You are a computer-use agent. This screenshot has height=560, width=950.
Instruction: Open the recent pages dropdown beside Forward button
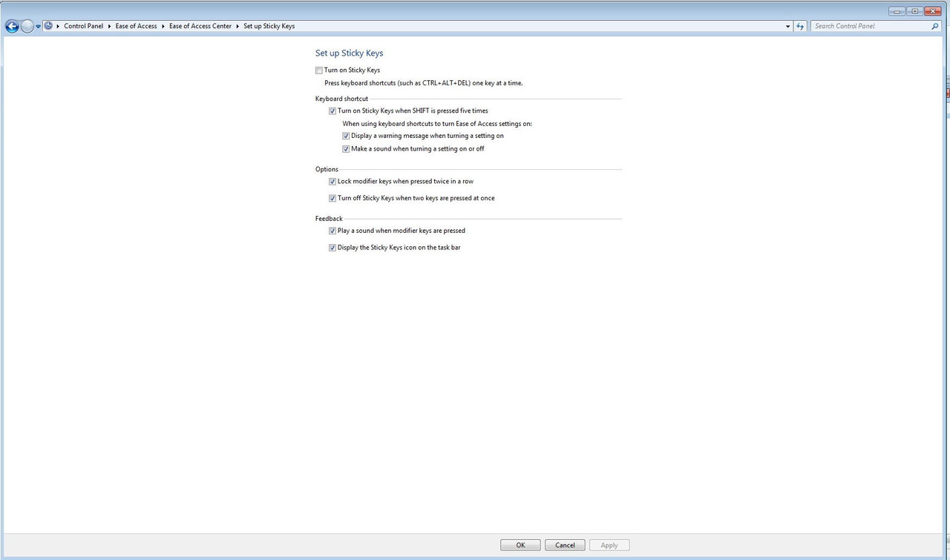37,26
